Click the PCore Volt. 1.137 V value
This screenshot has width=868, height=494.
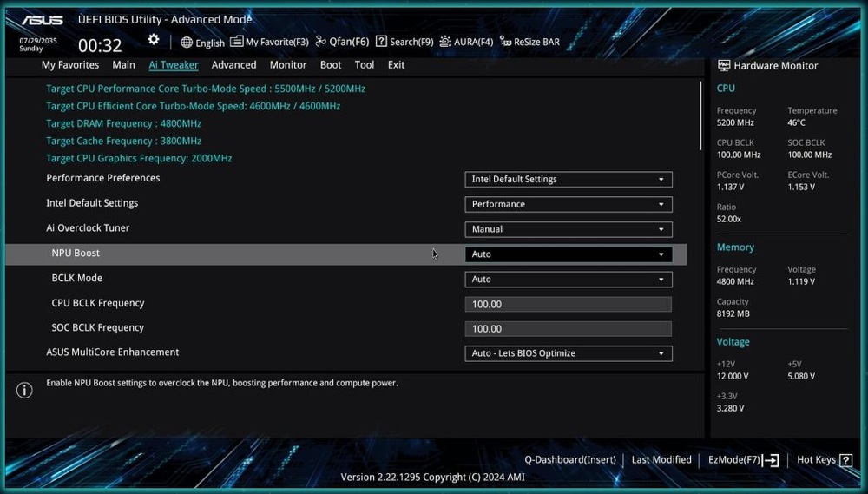pos(730,188)
